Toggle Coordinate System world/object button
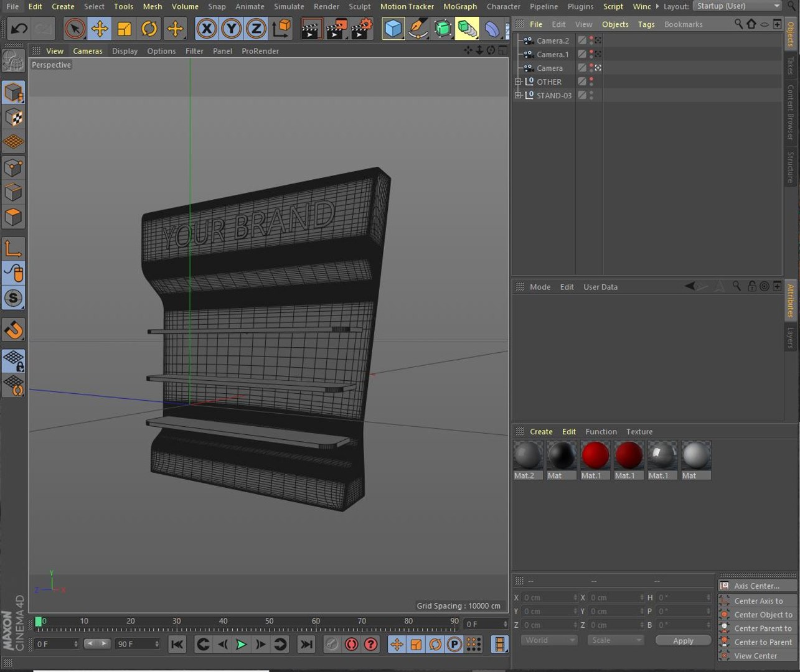The image size is (800, 672). pyautogui.click(x=281, y=29)
